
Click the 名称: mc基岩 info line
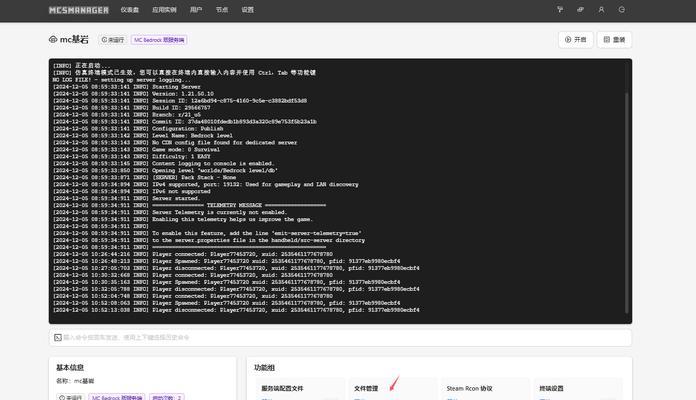point(75,381)
